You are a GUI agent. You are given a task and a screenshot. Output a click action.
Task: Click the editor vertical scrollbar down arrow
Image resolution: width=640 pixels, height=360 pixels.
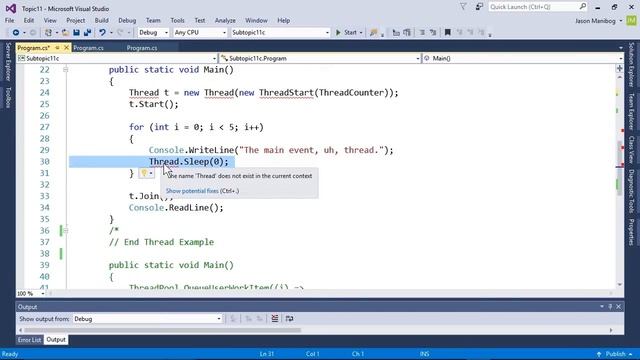pyautogui.click(x=620, y=284)
